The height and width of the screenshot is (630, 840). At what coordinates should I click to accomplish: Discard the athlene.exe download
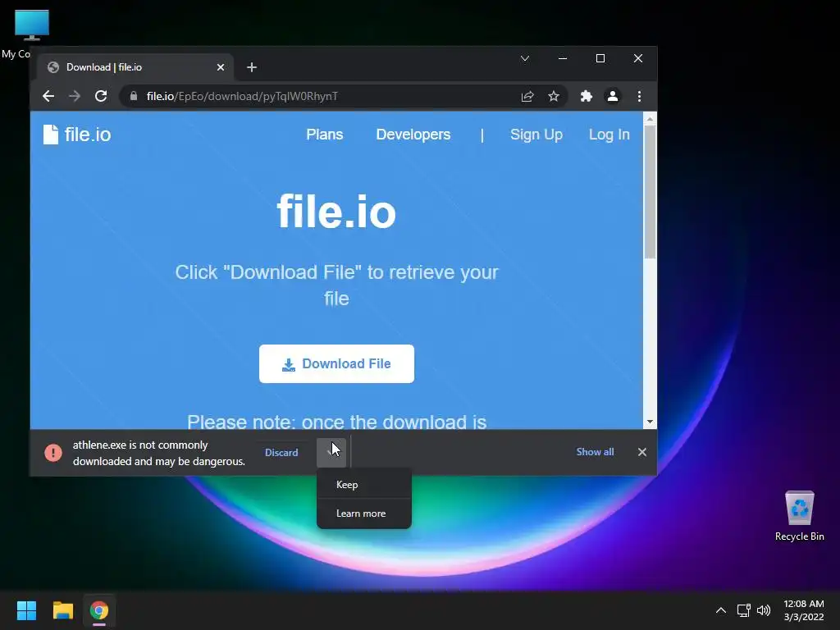pos(281,453)
